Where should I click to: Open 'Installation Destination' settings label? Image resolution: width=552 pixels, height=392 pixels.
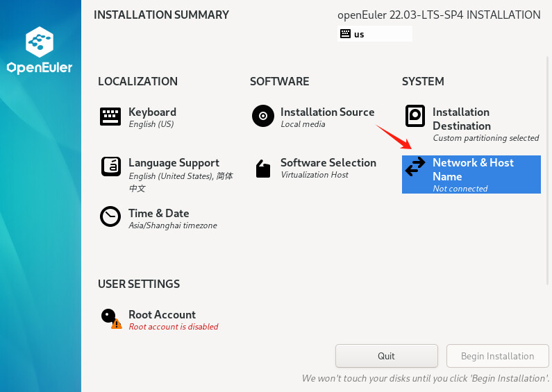[x=462, y=119]
